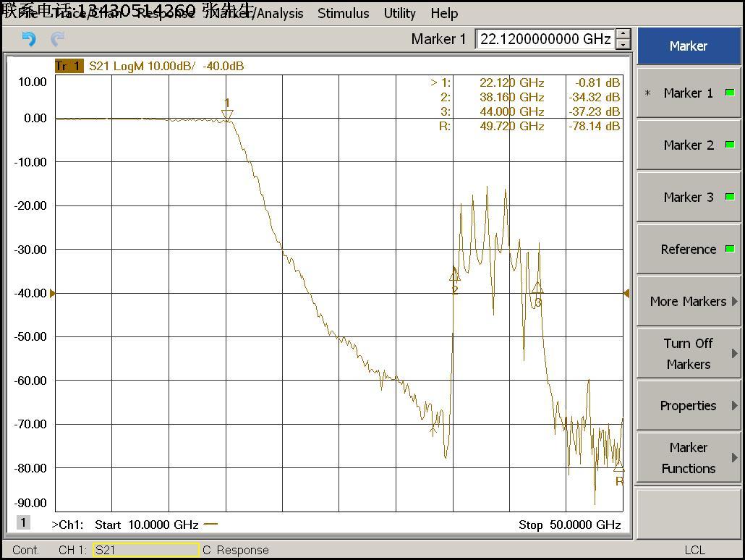The height and width of the screenshot is (560, 745).
Task: Click the window 1 indicator box
Action: click(x=23, y=522)
